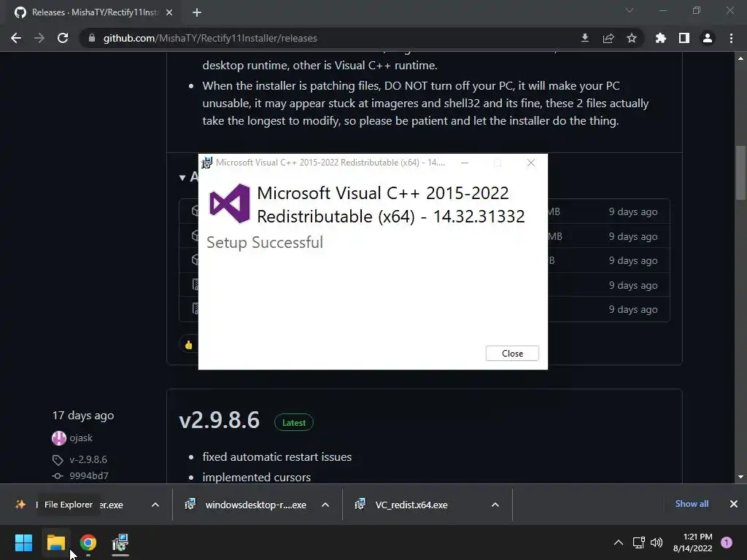Open the v2.9.8.6 release title
Viewport: 747px width, 560px height.
tap(219, 421)
